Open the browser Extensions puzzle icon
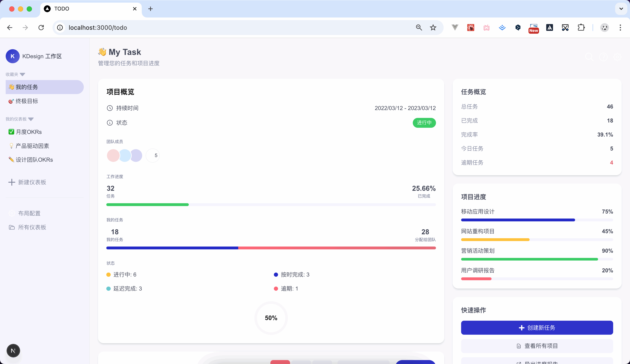 [581, 28]
